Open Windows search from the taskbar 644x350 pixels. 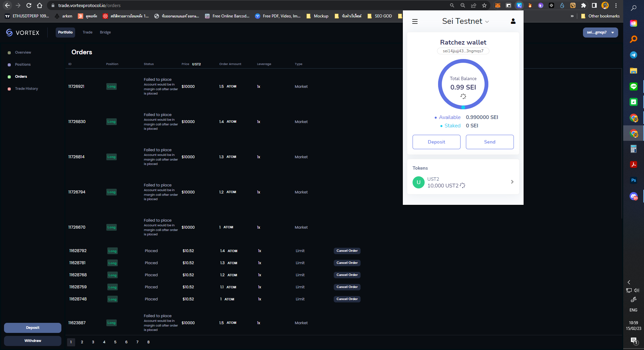click(634, 8)
